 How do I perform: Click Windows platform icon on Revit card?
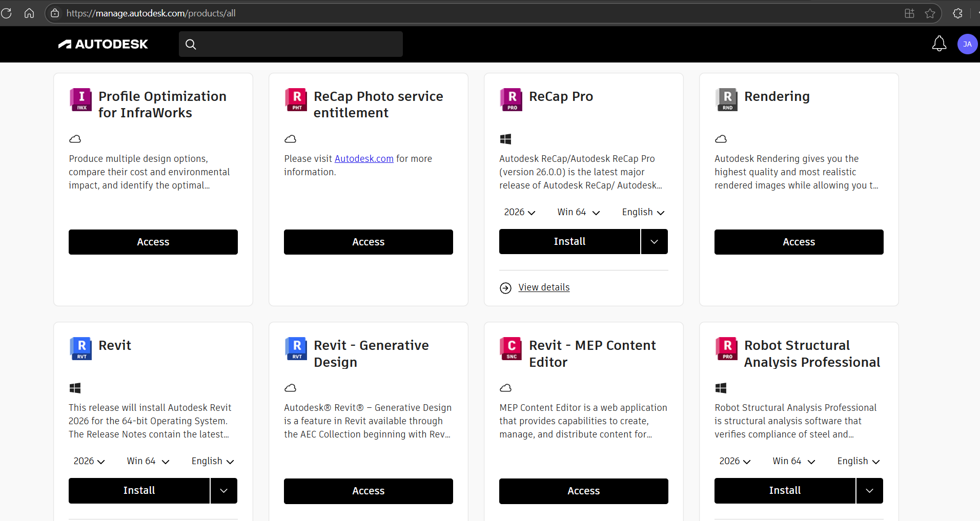tap(75, 388)
